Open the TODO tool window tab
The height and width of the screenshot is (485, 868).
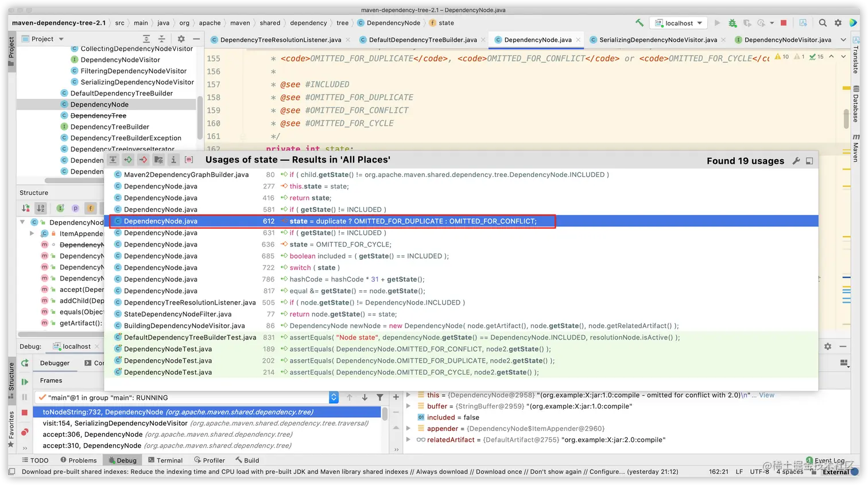coord(36,460)
